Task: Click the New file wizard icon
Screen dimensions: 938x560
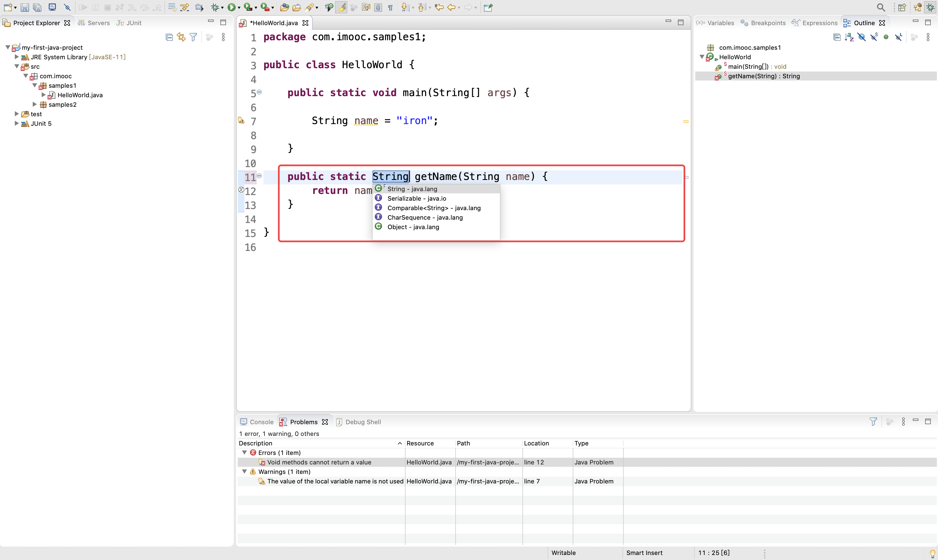Action: [8, 7]
